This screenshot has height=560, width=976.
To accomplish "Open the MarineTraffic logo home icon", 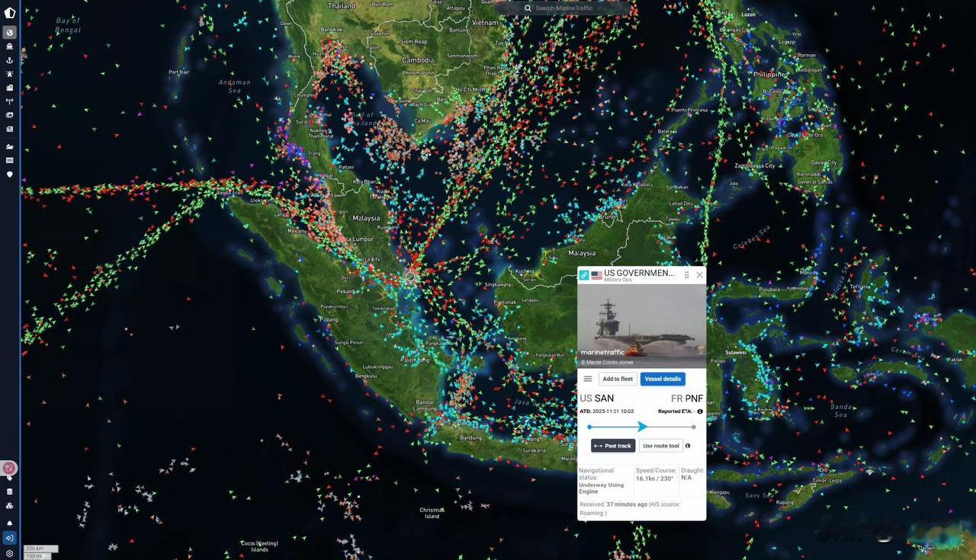I will (10, 12).
